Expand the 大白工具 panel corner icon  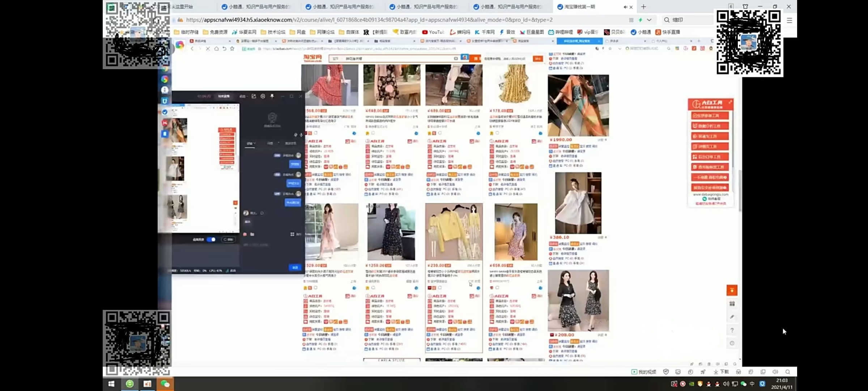tap(730, 102)
